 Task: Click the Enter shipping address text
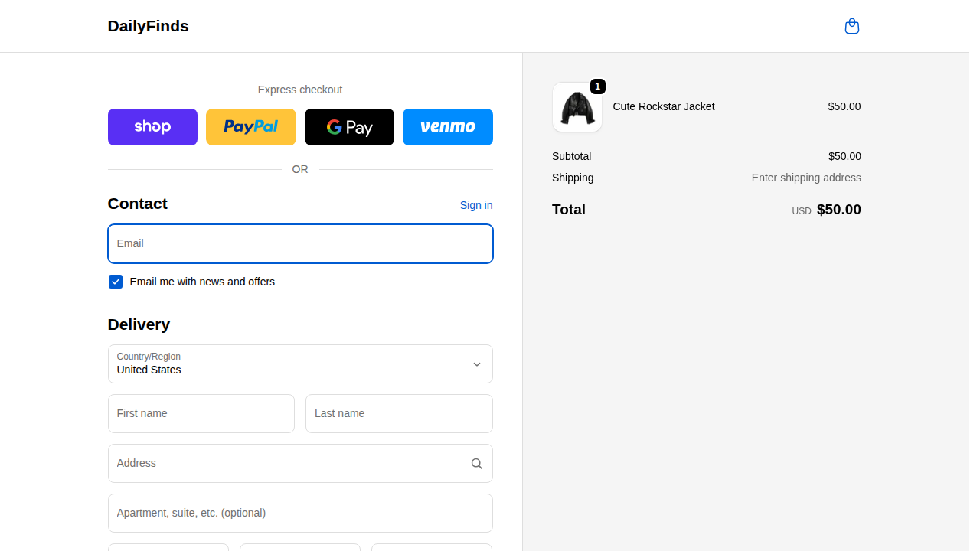pos(806,178)
